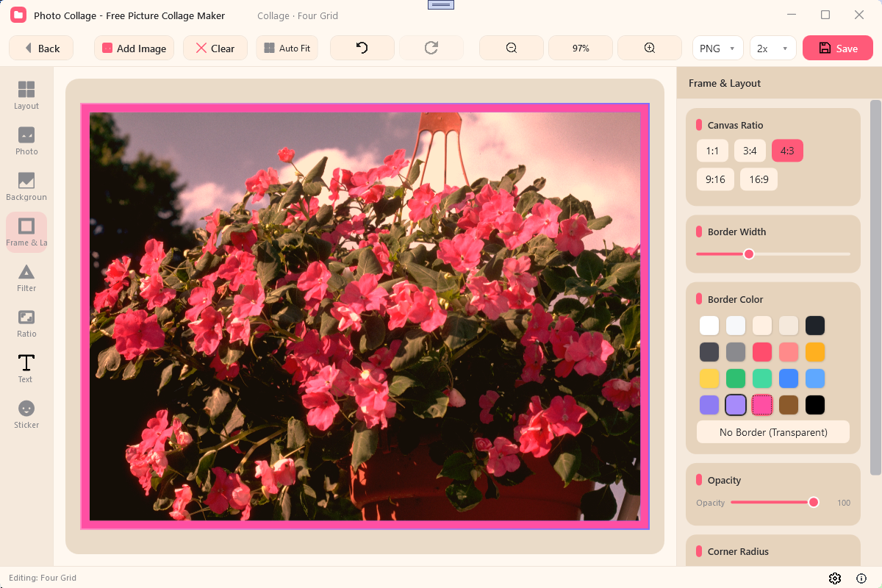
Task: Click the Opacity value 100
Action: 844,503
